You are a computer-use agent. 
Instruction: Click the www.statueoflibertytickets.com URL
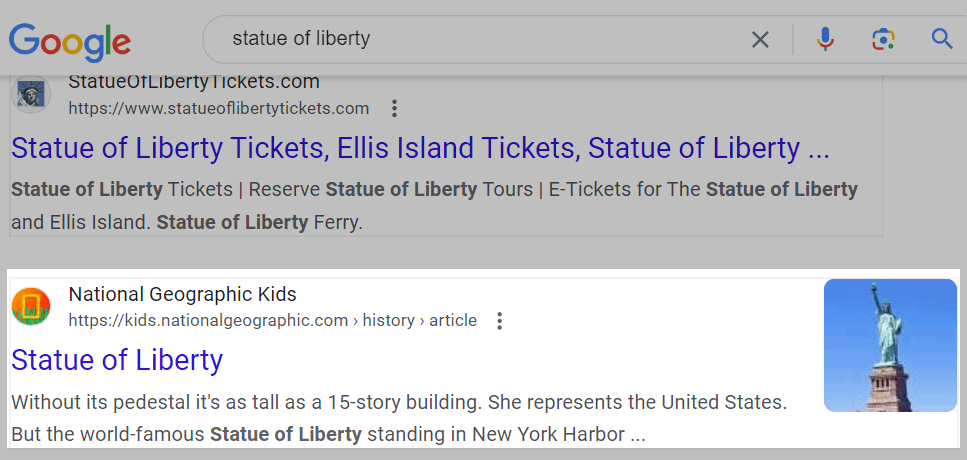click(x=219, y=108)
